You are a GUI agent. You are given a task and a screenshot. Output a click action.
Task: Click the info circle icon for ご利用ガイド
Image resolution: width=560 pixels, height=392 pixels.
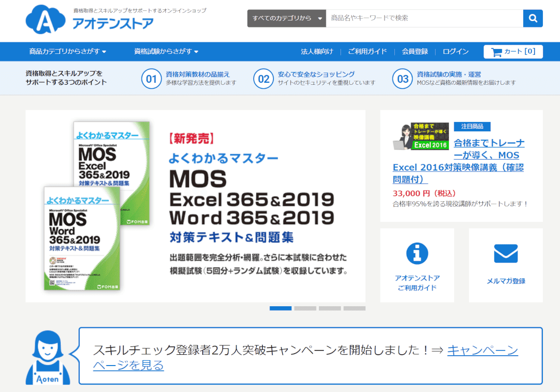click(417, 253)
